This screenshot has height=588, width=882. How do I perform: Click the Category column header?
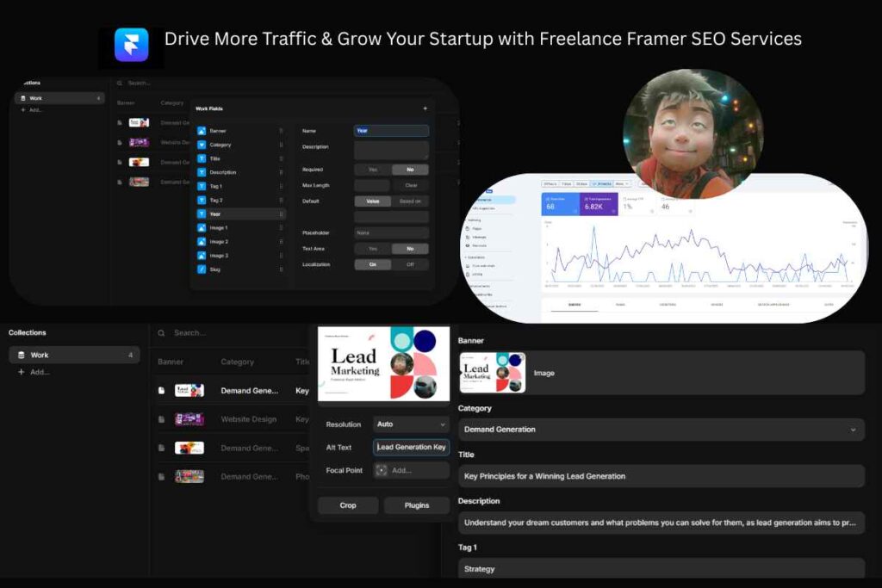[238, 362]
